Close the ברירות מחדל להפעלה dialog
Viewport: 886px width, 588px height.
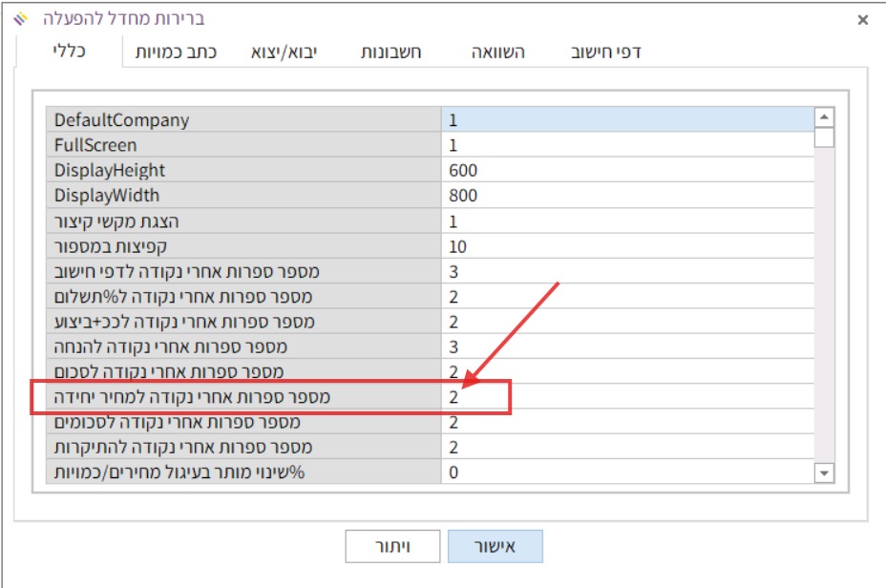862,19
